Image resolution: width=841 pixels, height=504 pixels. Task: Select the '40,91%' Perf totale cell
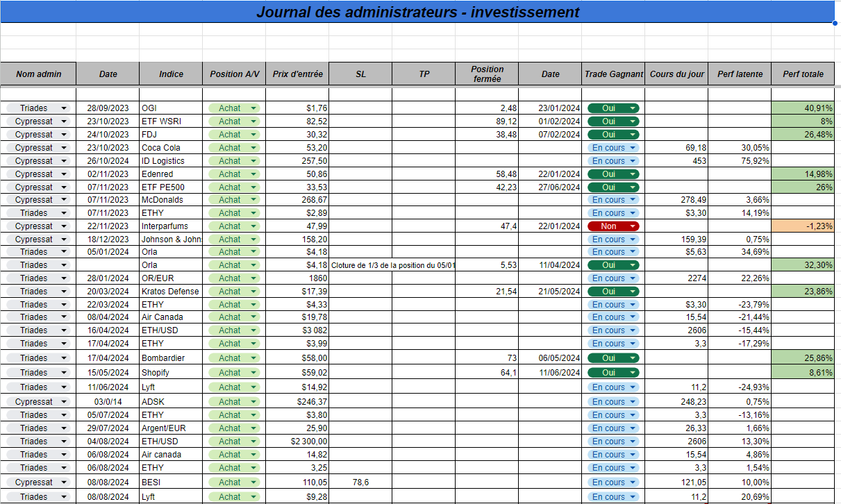(x=803, y=108)
